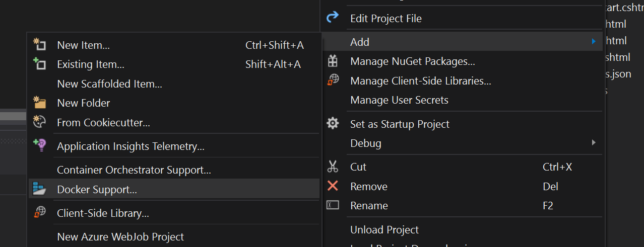Click the scissors Cut icon
Viewport: 644px width, 247px height.
[333, 167]
